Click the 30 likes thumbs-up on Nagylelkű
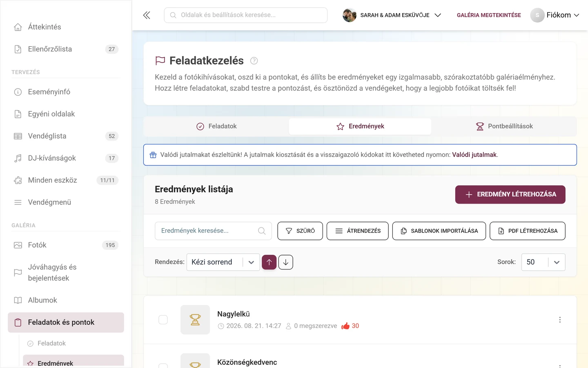This screenshot has height=368, width=588. tap(350, 326)
